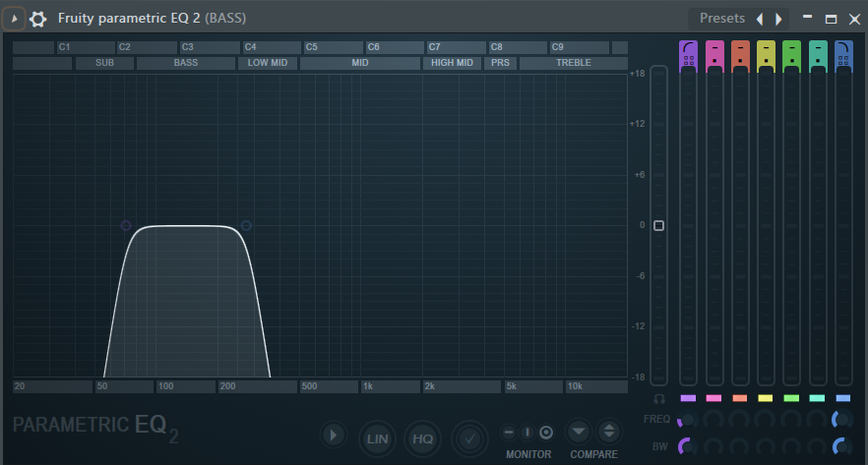The height and width of the screenshot is (465, 868).
Task: Toggle HQ high quality mode
Action: click(x=423, y=439)
